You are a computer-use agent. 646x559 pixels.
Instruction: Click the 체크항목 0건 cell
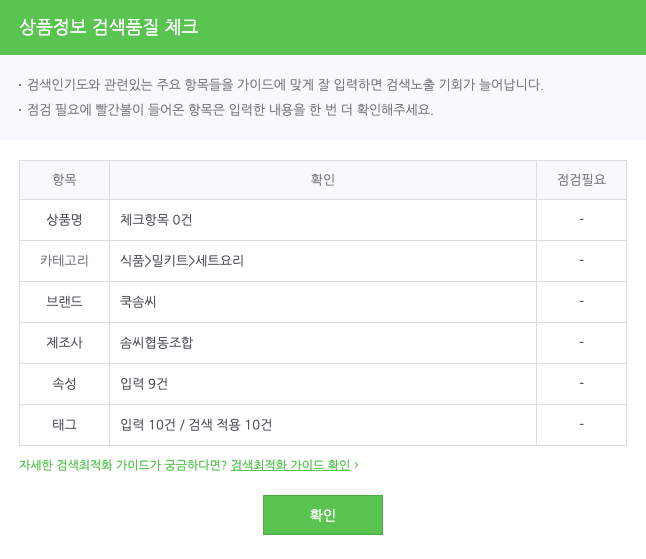[155, 219]
